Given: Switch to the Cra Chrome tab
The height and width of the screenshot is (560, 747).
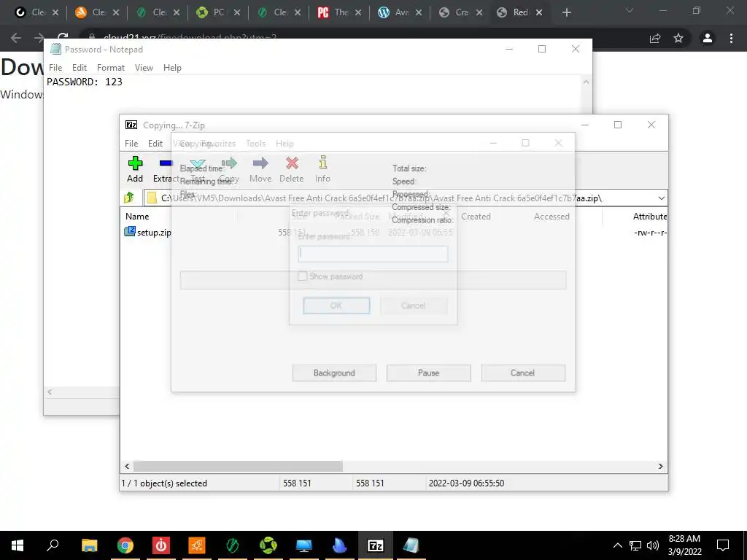Looking at the screenshot, I should coord(461,12).
